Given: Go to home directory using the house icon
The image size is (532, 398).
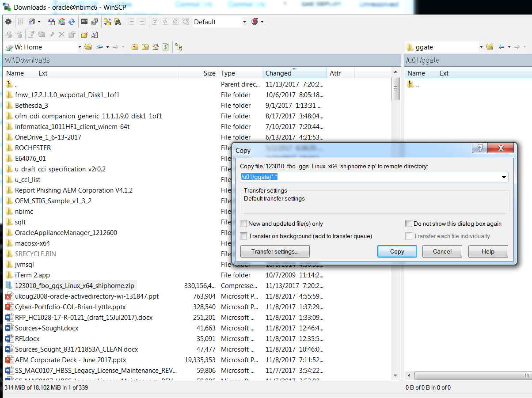Looking at the screenshot, I should (156, 47).
